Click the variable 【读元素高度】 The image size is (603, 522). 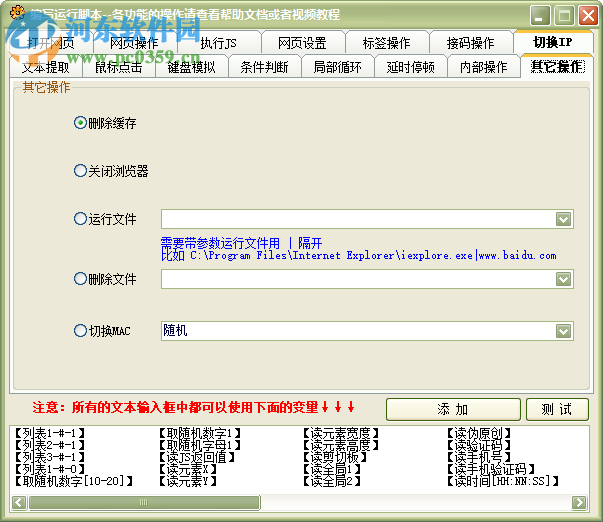[341, 445]
